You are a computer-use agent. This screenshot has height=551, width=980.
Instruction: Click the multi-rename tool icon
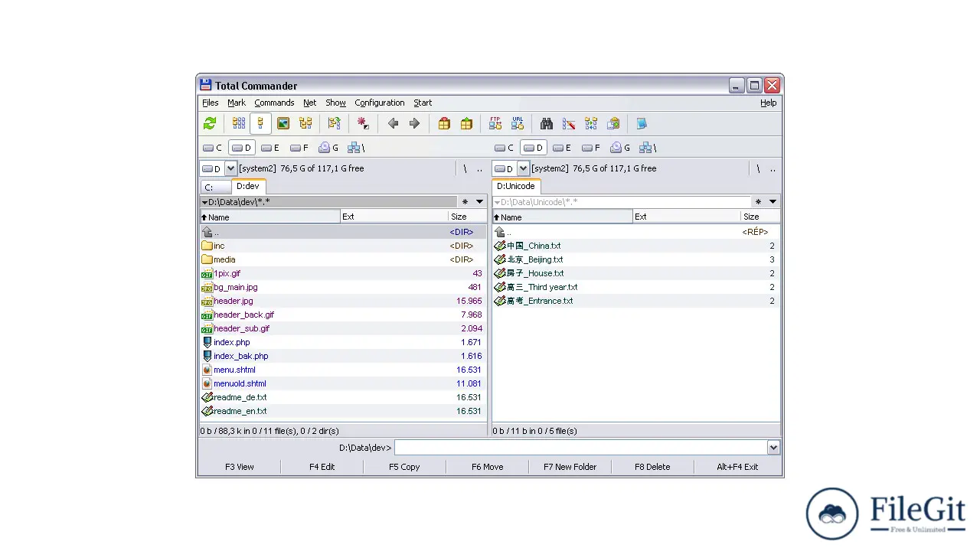coord(569,123)
